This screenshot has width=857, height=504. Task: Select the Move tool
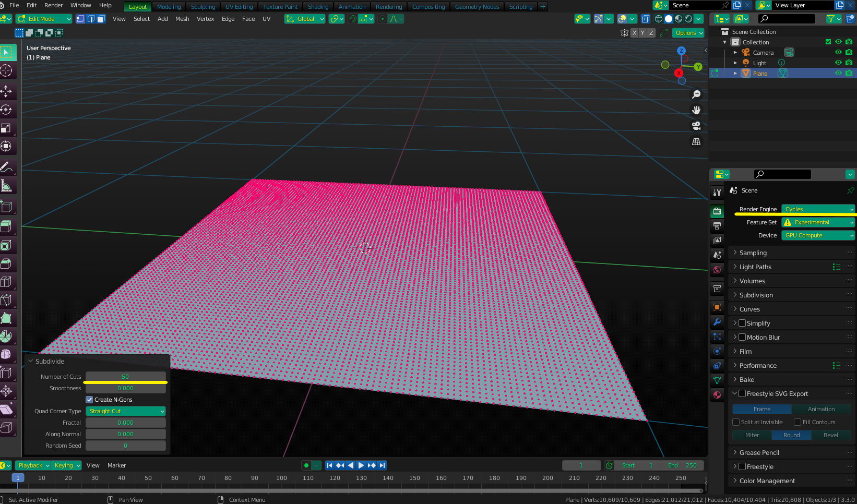click(x=7, y=91)
